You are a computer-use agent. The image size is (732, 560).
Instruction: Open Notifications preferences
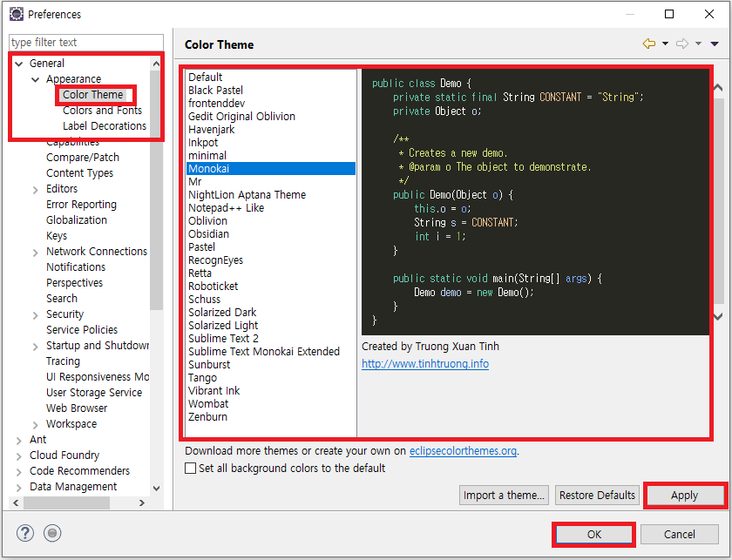point(76,267)
